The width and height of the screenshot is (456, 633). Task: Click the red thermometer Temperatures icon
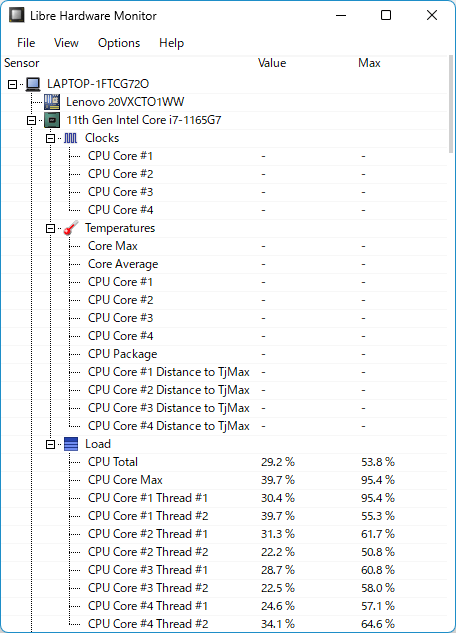71,228
